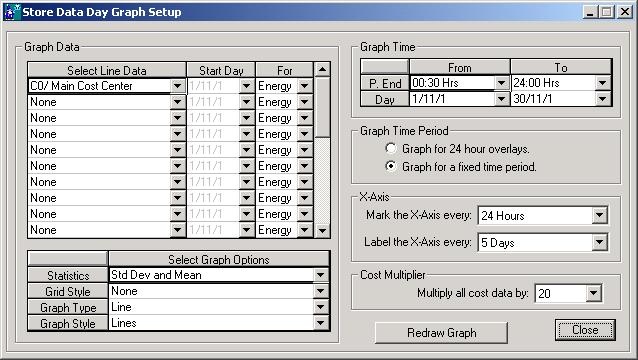Click the 'Select Graph Options' header
This screenshot has height=360, width=638.
pyautogui.click(x=219, y=260)
